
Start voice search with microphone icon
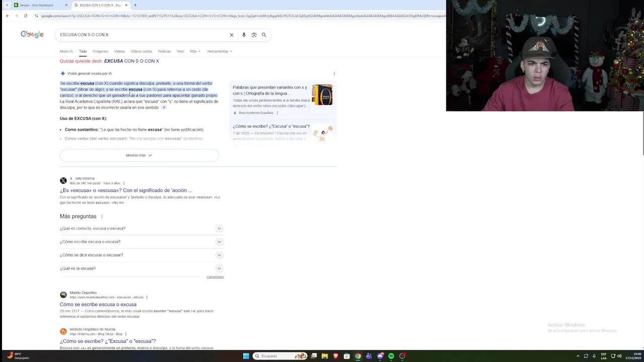244,35
